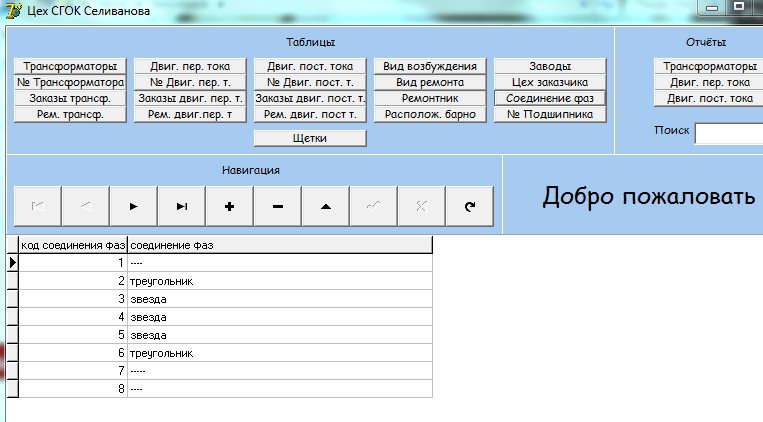The width and height of the screenshot is (763, 422).
Task: Open the Двиг. пост. тока table
Action: 310,66
